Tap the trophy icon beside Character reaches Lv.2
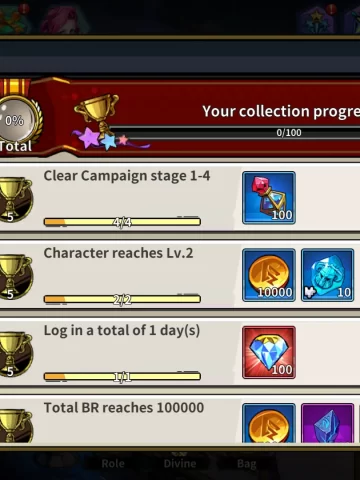This screenshot has height=480, width=360. [16, 277]
